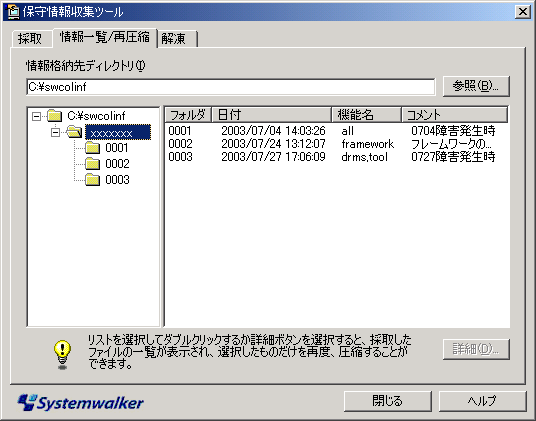
Task: Click the title bar application icon
Action: [x=13, y=12]
